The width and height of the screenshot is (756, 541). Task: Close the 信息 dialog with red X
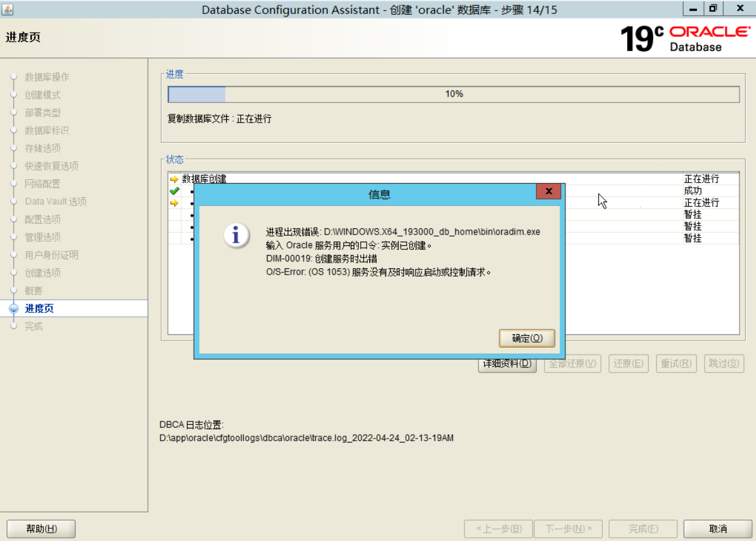tap(548, 191)
